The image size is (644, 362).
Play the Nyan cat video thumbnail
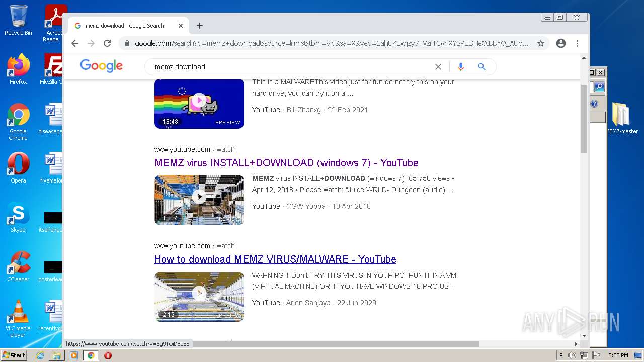click(199, 104)
